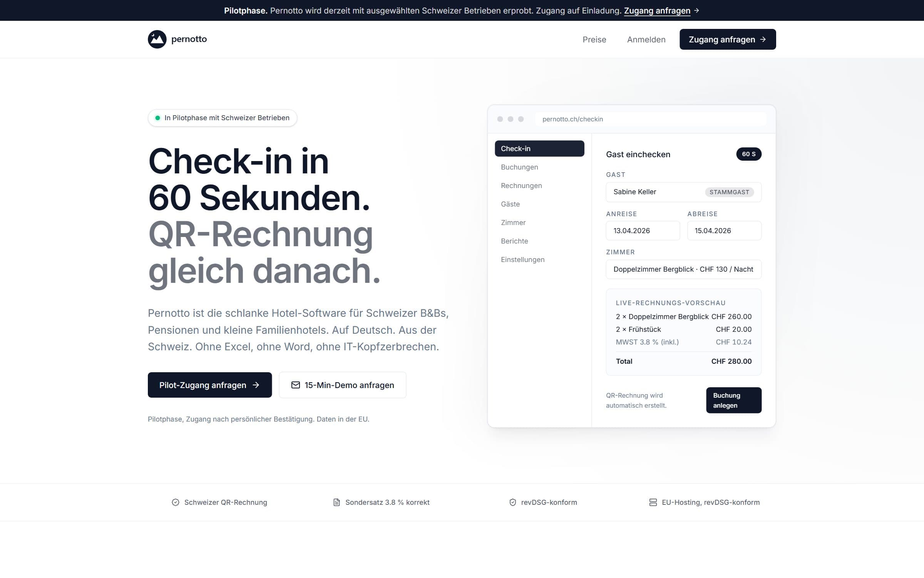Open Gäste in the mockup sidebar
Image resolution: width=924 pixels, height=578 pixels.
pyautogui.click(x=539, y=204)
